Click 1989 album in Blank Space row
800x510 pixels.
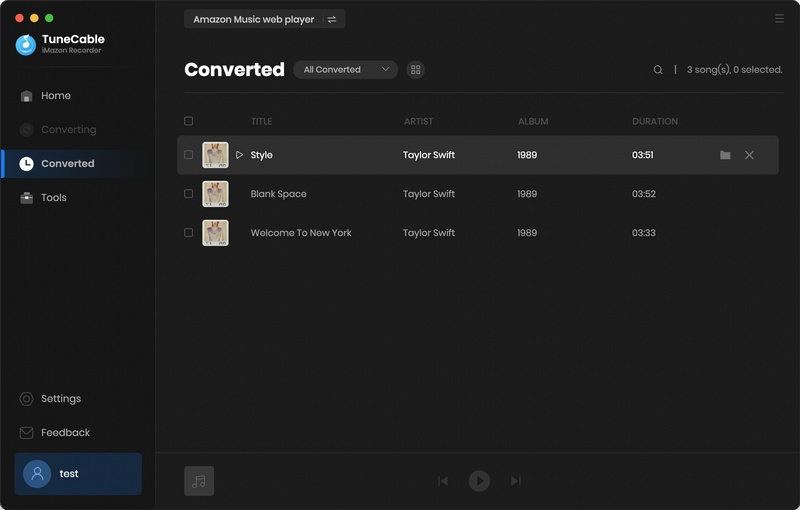point(527,194)
